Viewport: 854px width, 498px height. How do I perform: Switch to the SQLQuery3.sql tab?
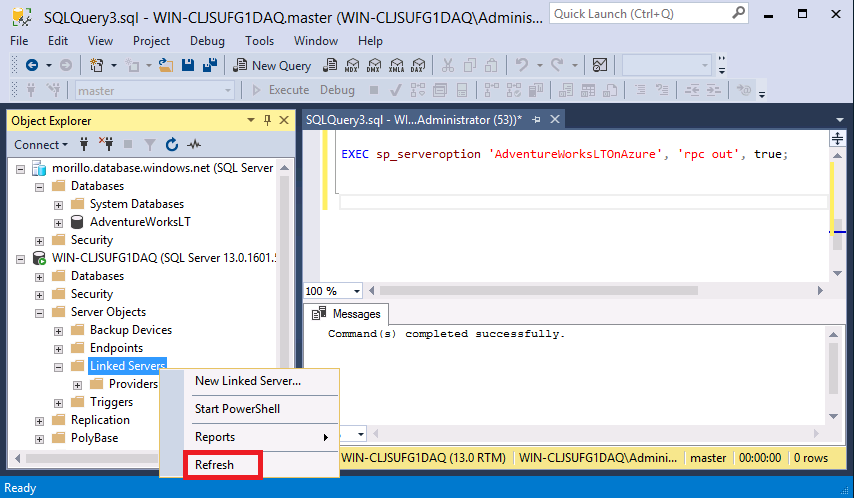pyautogui.click(x=413, y=120)
